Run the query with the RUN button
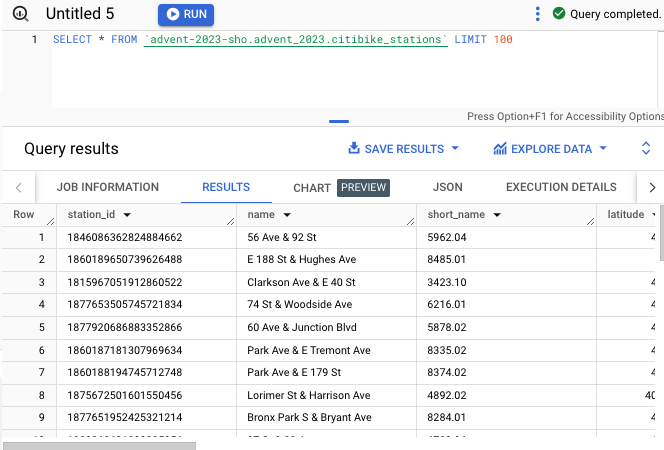Screen dimensions: 664x450 click(186, 14)
